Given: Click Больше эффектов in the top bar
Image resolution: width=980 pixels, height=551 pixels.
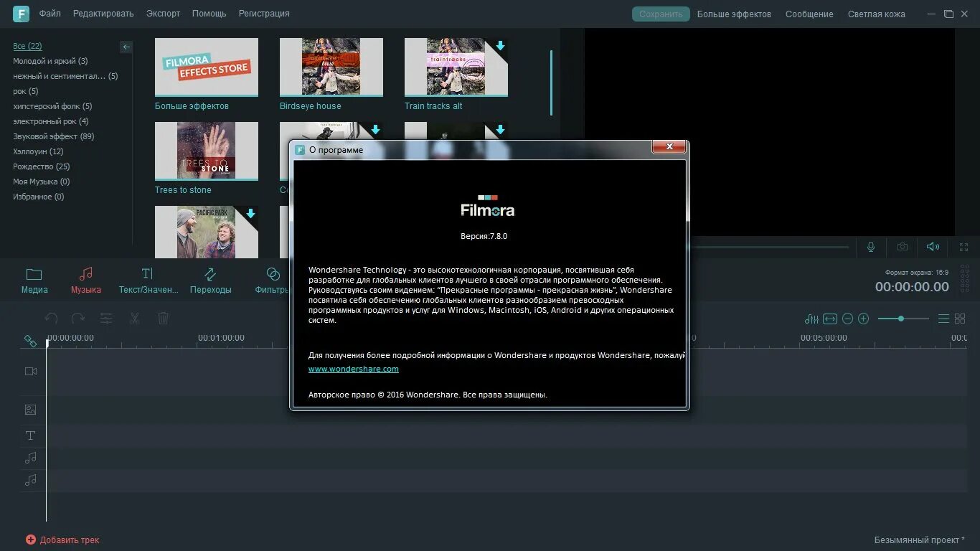Looking at the screenshot, I should coord(734,14).
